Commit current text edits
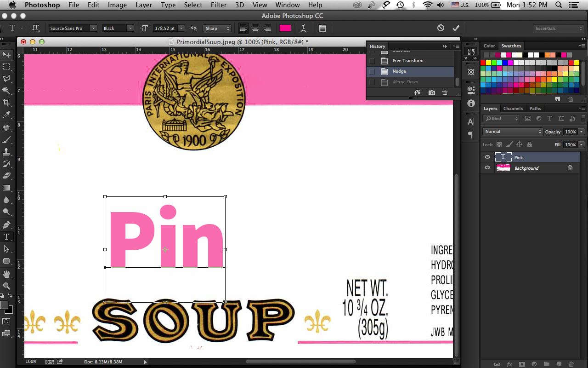The image size is (588, 368). coord(456,28)
